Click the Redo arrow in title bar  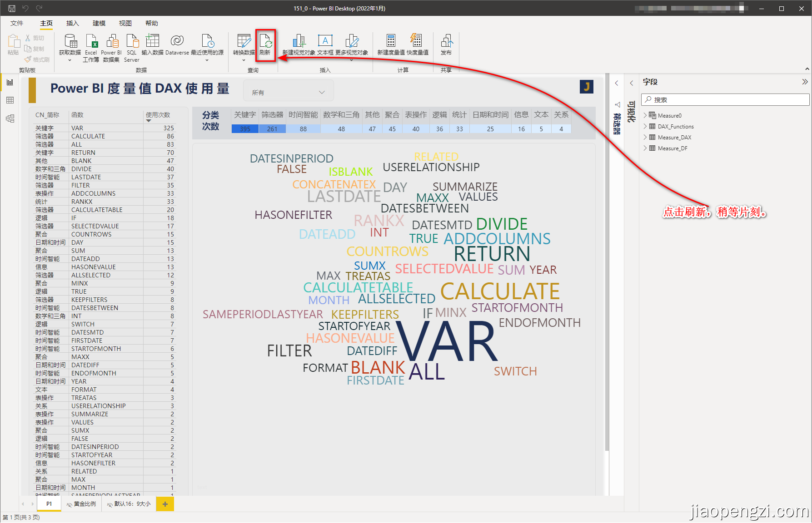point(39,8)
